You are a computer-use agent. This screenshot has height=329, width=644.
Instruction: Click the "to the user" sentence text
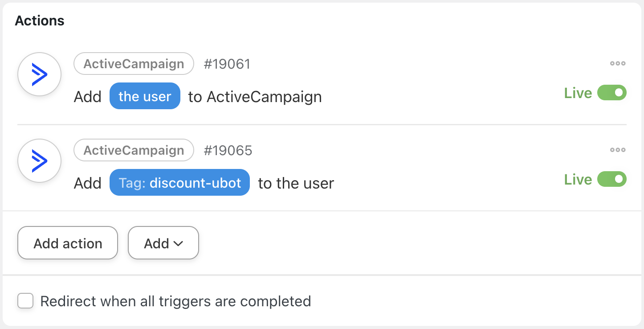pos(296,183)
